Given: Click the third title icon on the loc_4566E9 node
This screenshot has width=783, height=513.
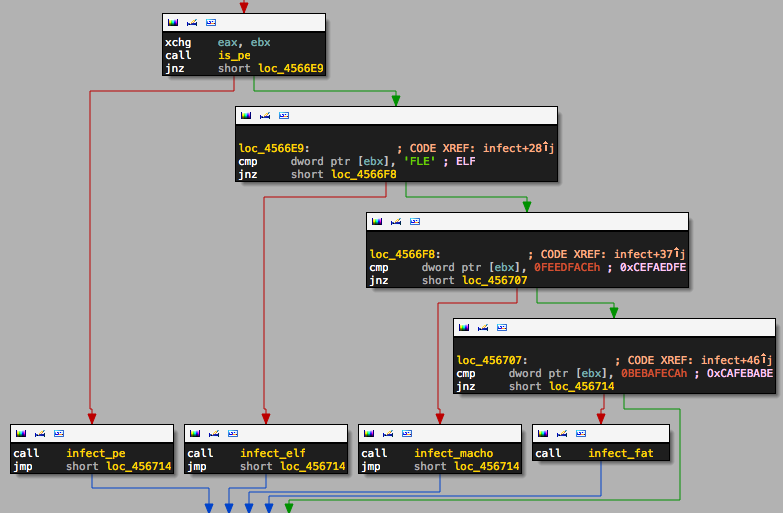Looking at the screenshot, I should (284, 115).
